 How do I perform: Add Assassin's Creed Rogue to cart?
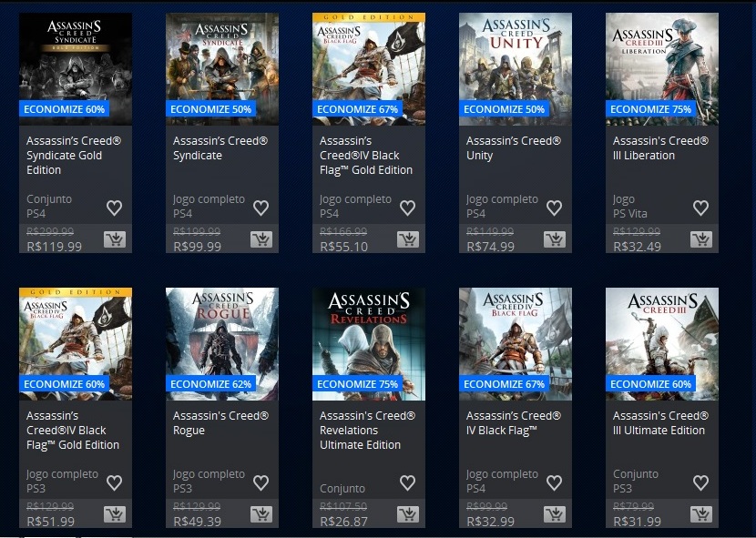(261, 514)
